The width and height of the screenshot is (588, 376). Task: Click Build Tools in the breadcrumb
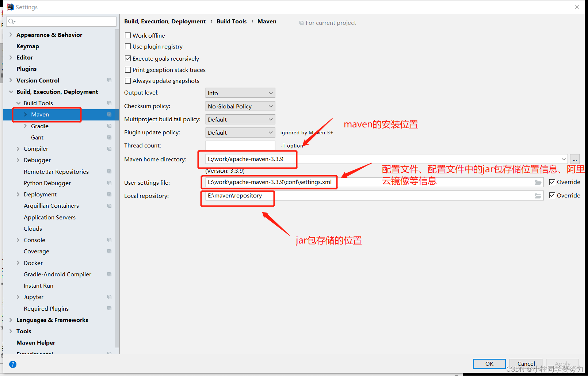[x=232, y=22]
